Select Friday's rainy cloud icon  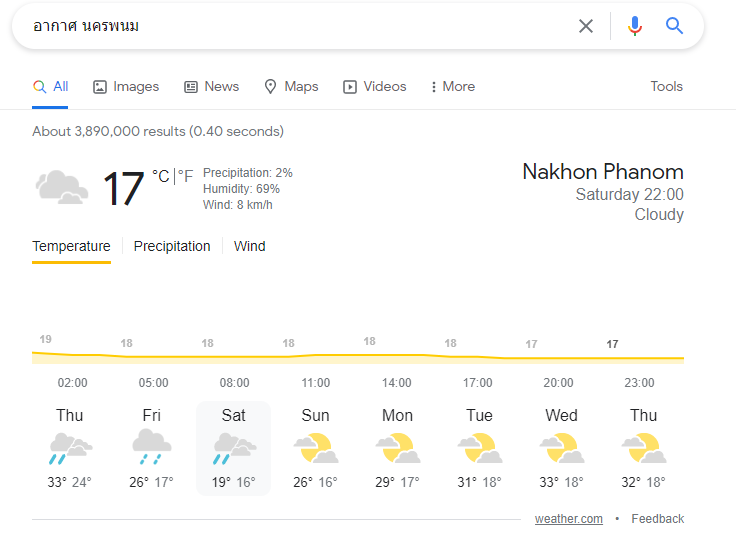pos(151,448)
